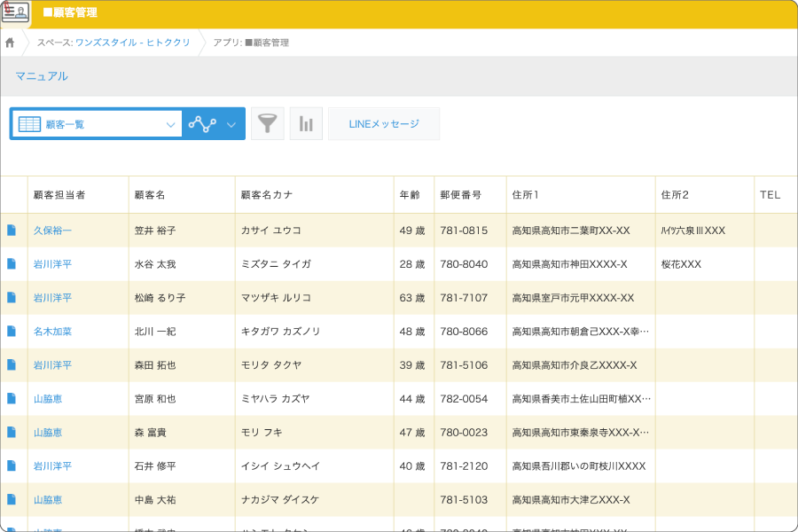Click the 名木加菜 representative link
The height and width of the screenshot is (532, 798).
(x=52, y=332)
